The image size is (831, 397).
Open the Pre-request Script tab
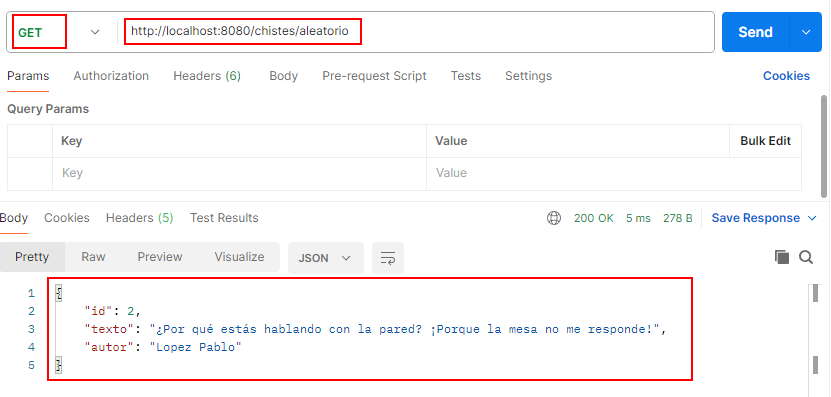[x=374, y=76]
